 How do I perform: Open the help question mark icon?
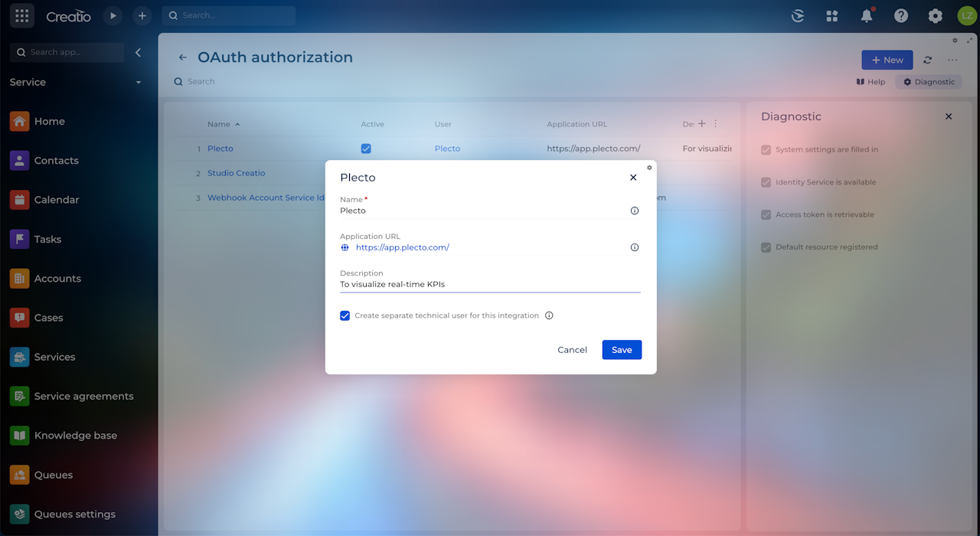click(x=901, y=15)
